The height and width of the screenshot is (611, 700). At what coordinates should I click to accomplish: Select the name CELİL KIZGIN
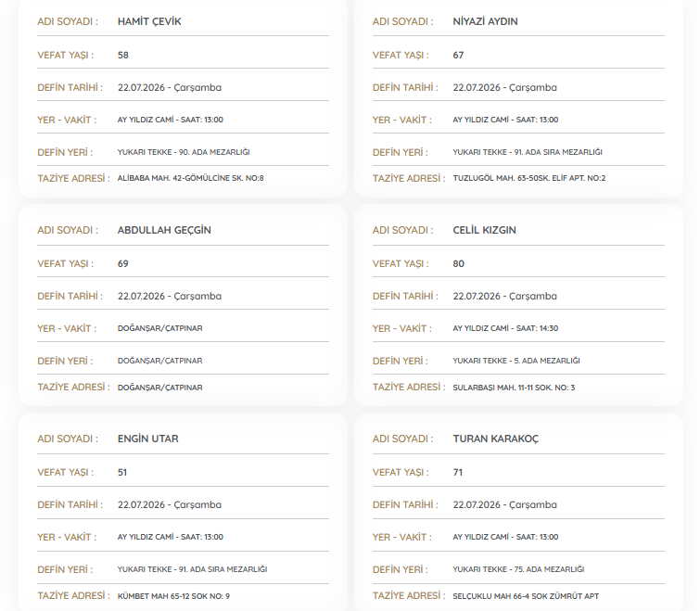484,230
